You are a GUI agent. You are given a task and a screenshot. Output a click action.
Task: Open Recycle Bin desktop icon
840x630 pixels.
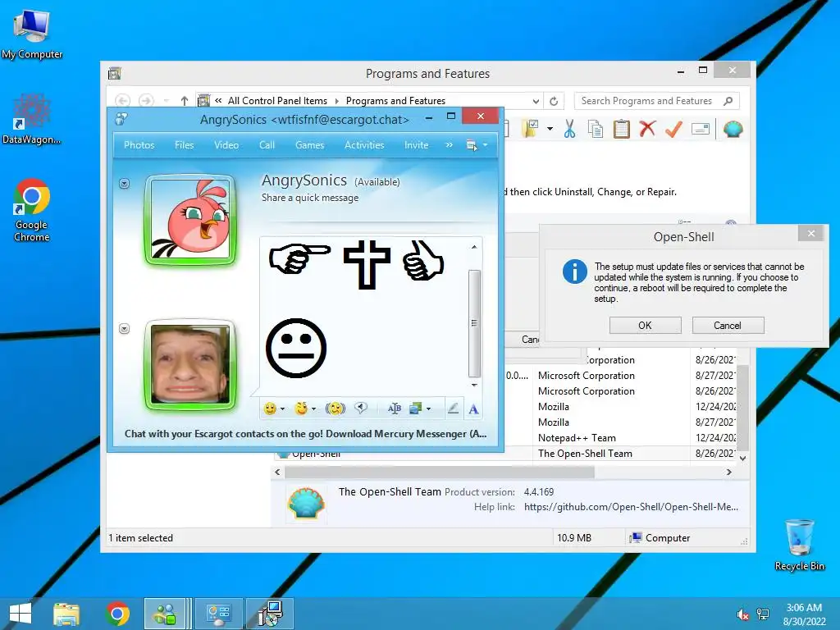[799, 545]
